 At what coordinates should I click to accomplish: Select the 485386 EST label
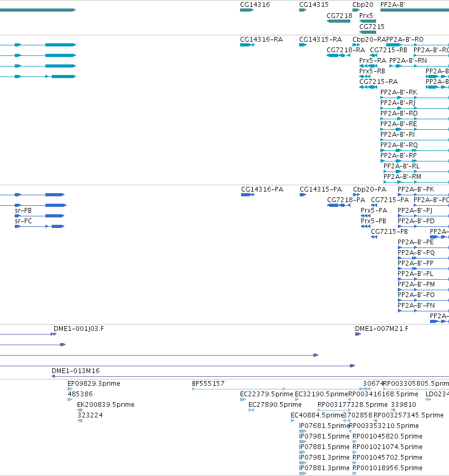80,394
